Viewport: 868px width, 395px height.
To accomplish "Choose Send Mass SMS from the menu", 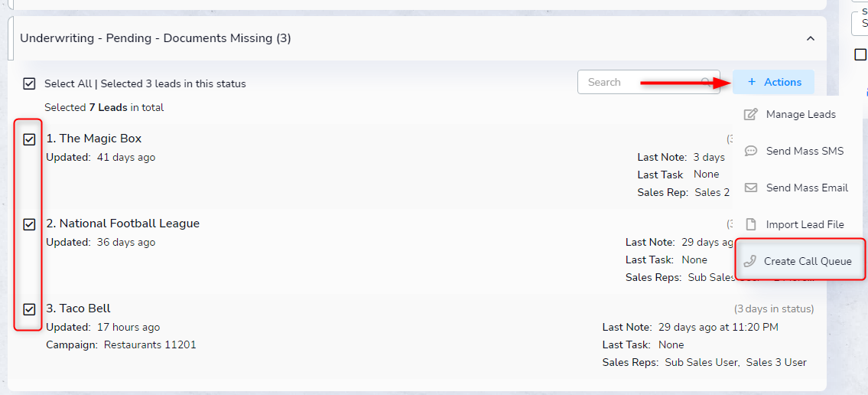I will 805,151.
